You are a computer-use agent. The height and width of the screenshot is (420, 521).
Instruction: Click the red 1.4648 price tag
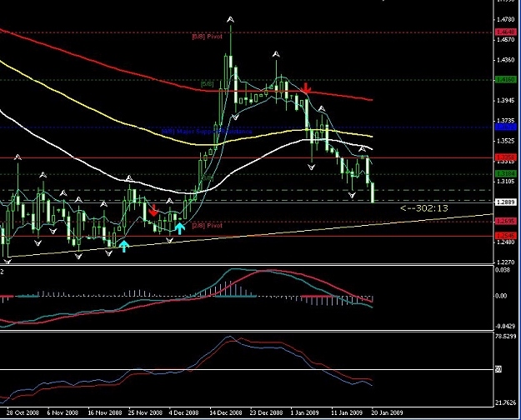[506, 32]
